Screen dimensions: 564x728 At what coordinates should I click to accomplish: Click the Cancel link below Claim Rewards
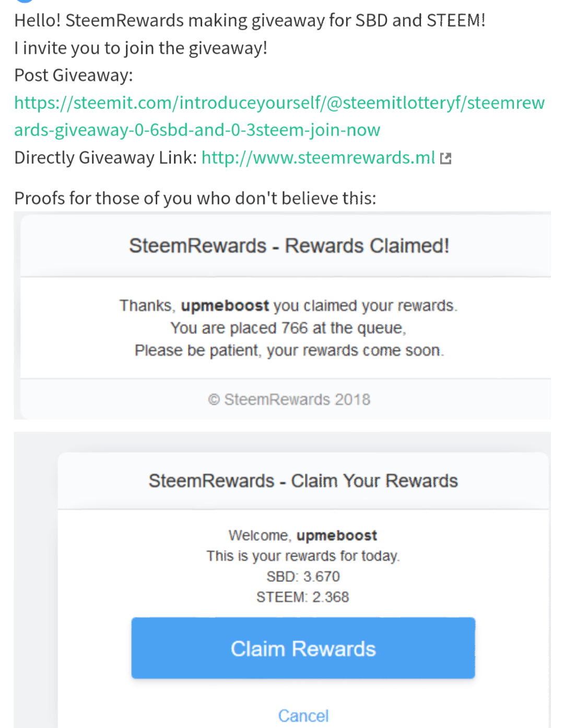(303, 715)
